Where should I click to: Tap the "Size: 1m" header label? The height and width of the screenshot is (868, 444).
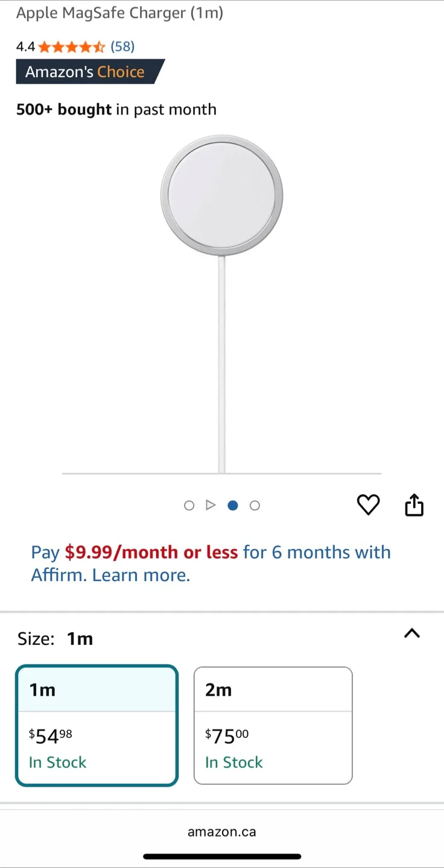click(55, 639)
